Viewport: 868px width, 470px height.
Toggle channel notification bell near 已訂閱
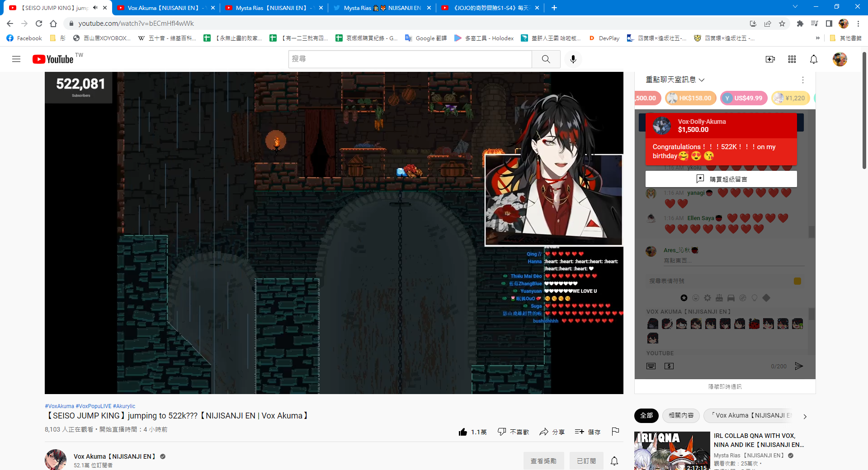pyautogui.click(x=614, y=461)
